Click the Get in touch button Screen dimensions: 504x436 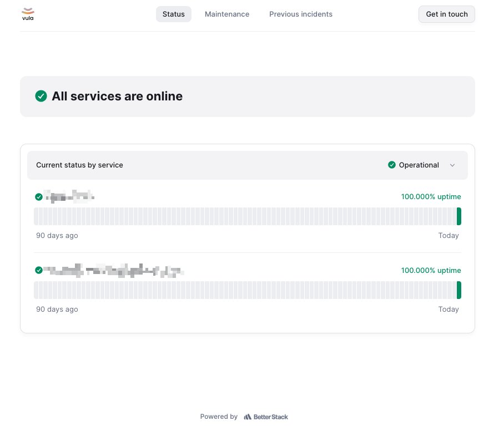447,14
